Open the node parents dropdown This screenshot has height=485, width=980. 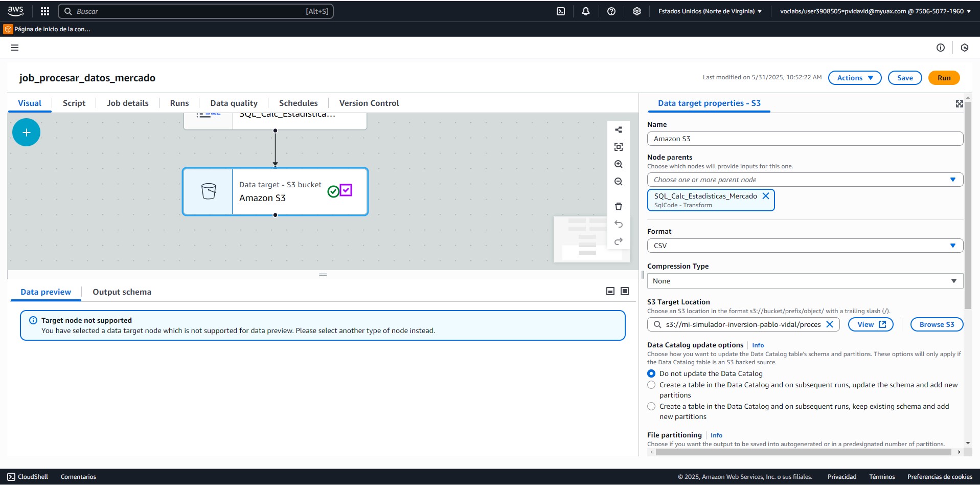805,180
